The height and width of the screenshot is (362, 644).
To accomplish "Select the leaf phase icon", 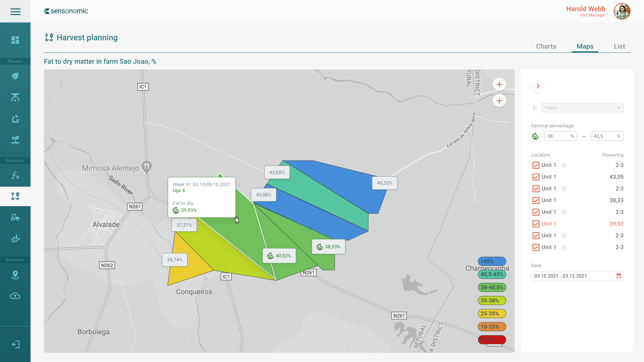I will [15, 76].
